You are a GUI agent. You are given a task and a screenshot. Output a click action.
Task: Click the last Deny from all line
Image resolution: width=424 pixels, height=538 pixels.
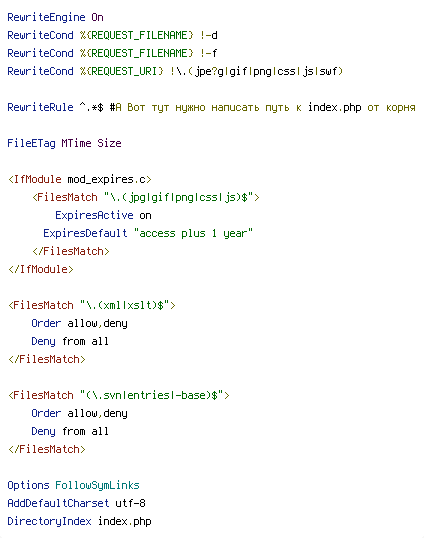point(70,431)
